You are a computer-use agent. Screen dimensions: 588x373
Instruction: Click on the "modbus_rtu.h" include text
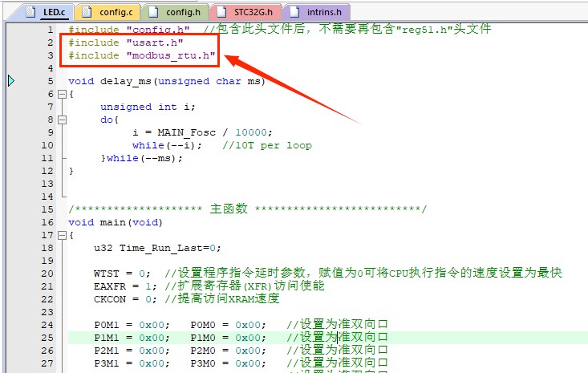171,55
